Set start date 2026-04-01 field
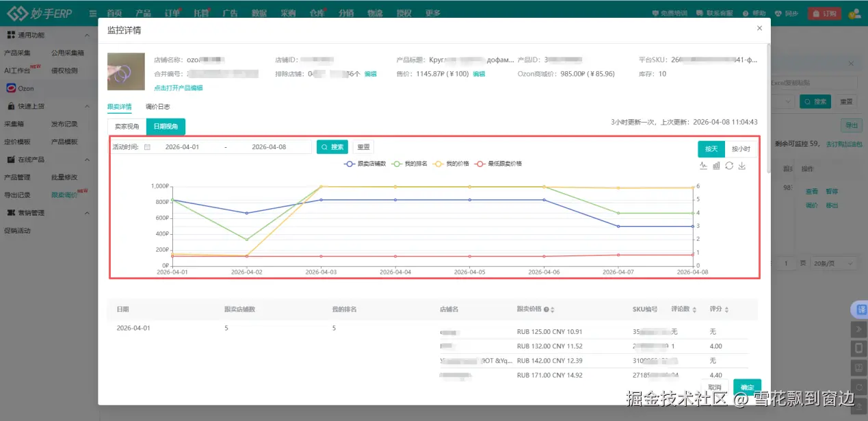Viewport: 868px width, 421px height. click(x=182, y=146)
